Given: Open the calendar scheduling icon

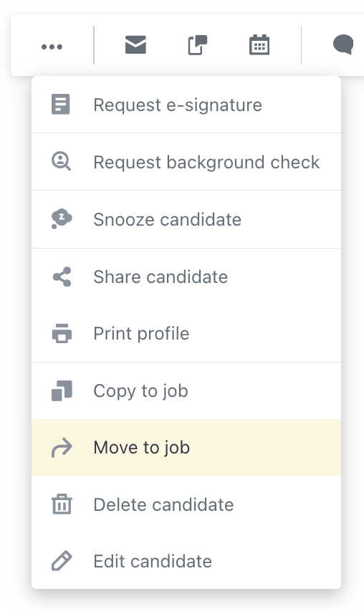Looking at the screenshot, I should tap(259, 45).
